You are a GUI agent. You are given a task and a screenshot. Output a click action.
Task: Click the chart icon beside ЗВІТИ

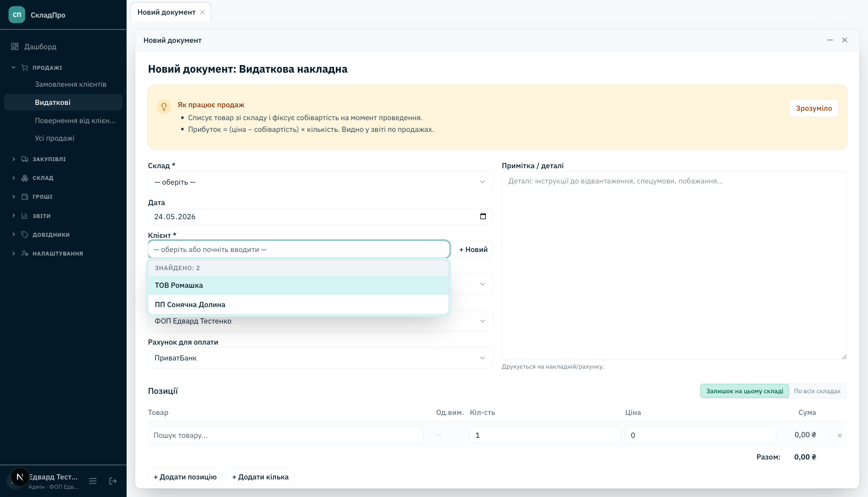(x=25, y=216)
